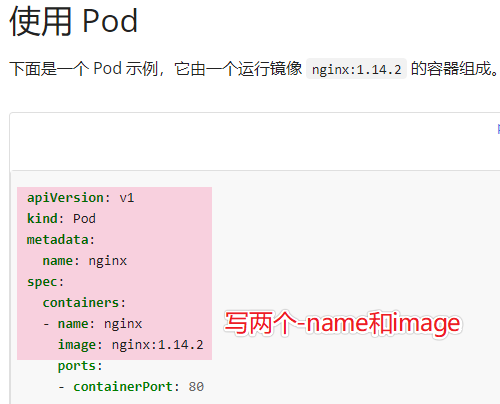Click the nginx container name value
This screenshot has width=500, height=404.
click(x=123, y=324)
